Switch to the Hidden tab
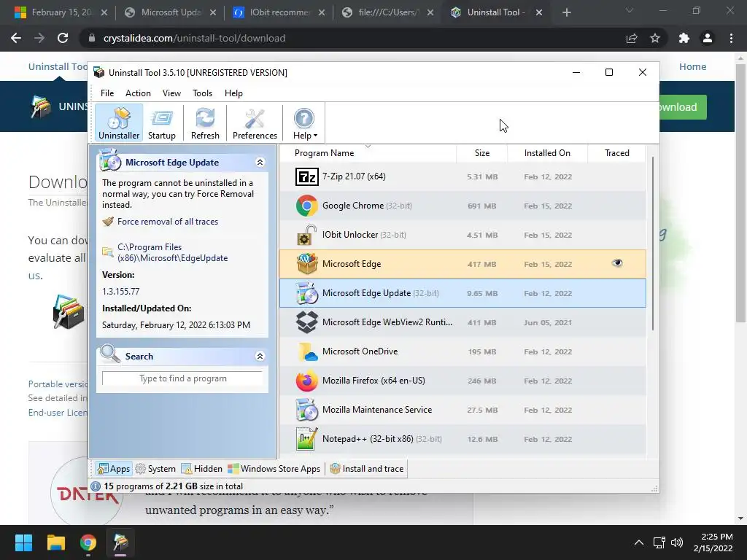Screen dimensions: 747x560 click(x=202, y=469)
